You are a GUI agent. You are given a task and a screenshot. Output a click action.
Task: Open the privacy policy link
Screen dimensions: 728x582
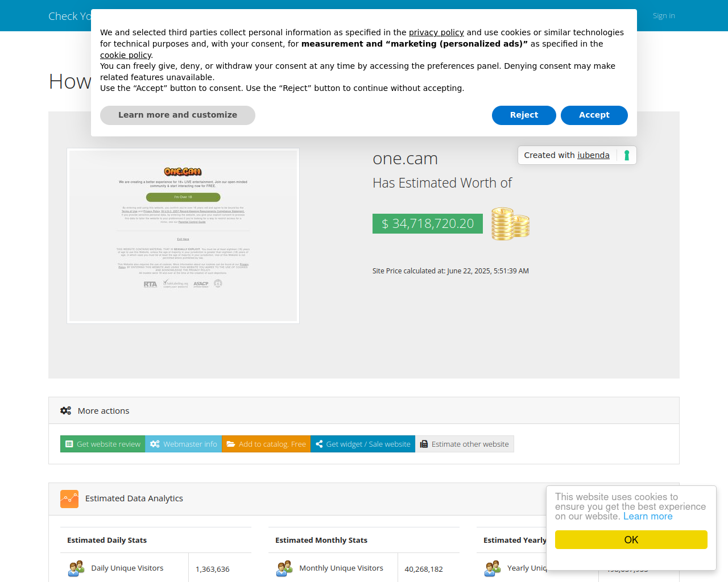436,32
